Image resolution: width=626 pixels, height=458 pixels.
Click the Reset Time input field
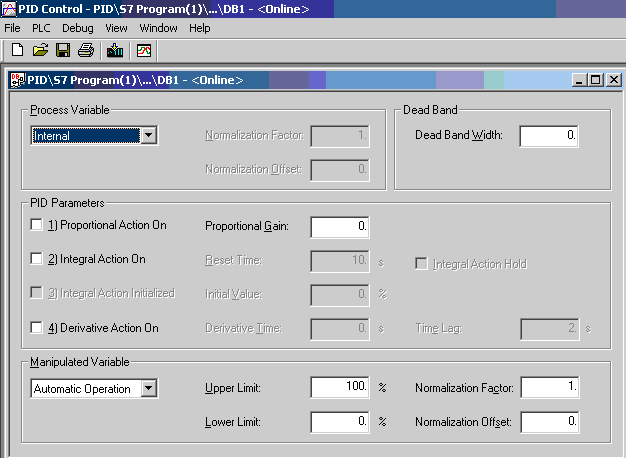(x=340, y=261)
